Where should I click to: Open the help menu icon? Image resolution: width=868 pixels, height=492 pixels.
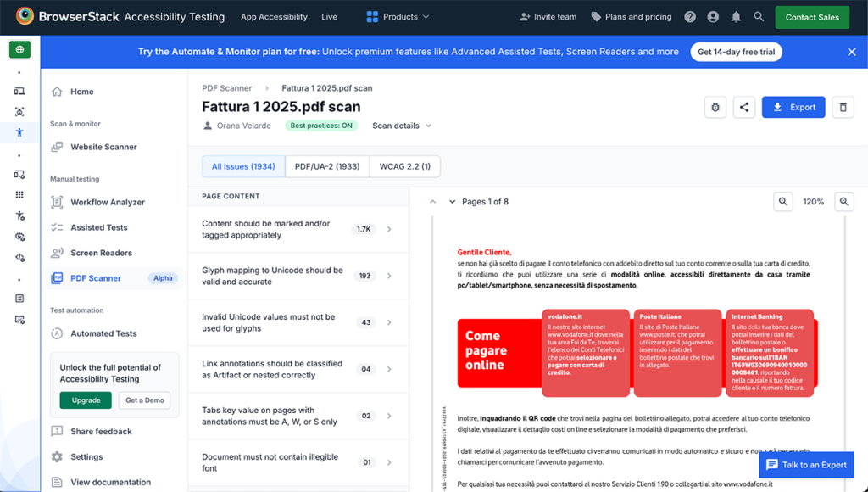(689, 16)
